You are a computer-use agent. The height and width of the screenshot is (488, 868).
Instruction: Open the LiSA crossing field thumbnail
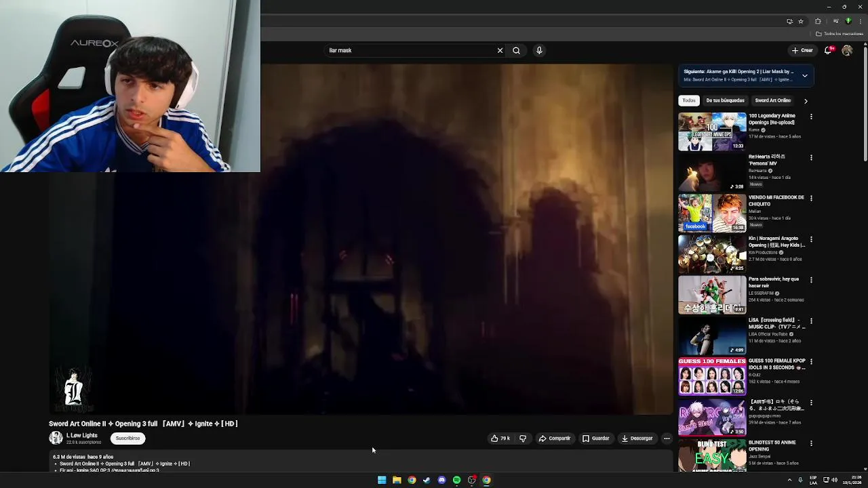[712, 335]
